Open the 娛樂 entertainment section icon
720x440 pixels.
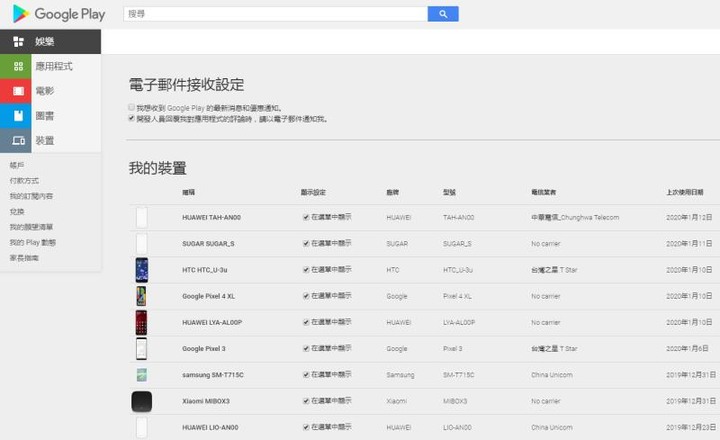18,42
